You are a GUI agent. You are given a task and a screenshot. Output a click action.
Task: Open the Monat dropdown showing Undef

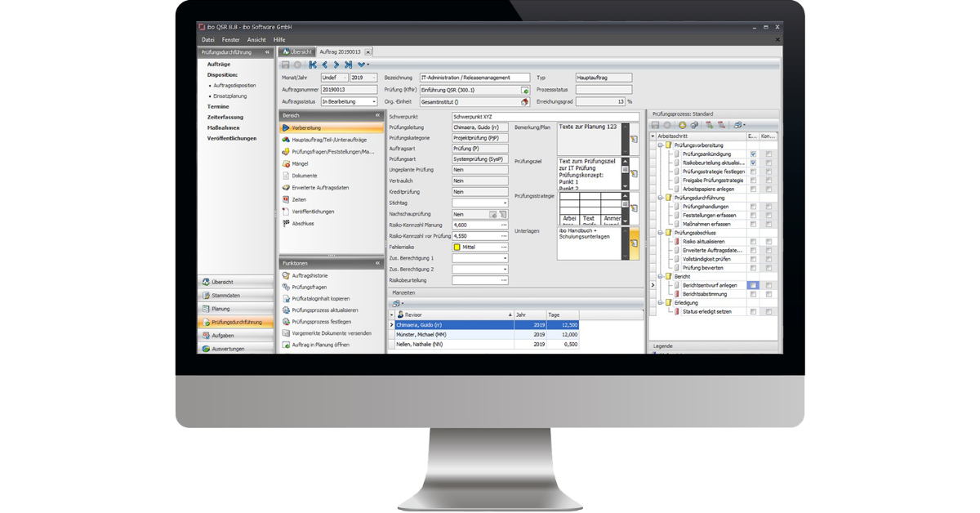(345, 78)
